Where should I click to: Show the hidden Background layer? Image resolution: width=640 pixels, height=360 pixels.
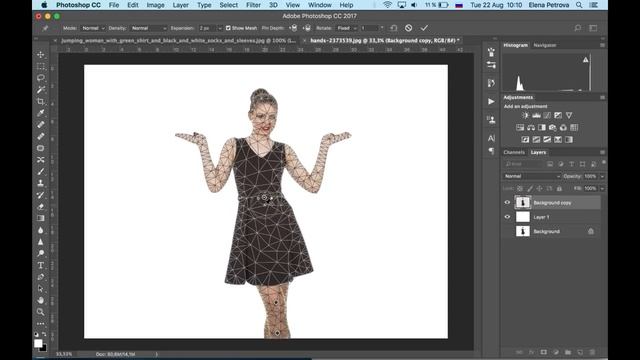(507, 231)
